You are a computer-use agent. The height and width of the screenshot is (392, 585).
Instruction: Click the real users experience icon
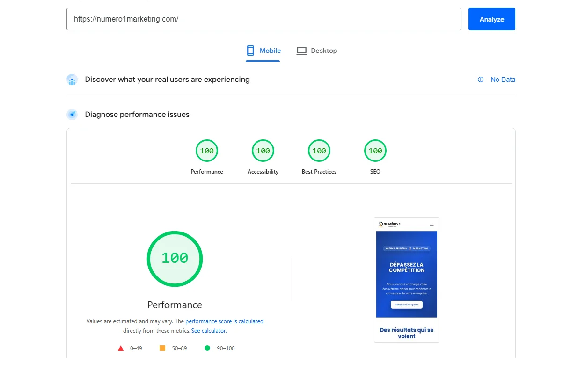tap(72, 80)
